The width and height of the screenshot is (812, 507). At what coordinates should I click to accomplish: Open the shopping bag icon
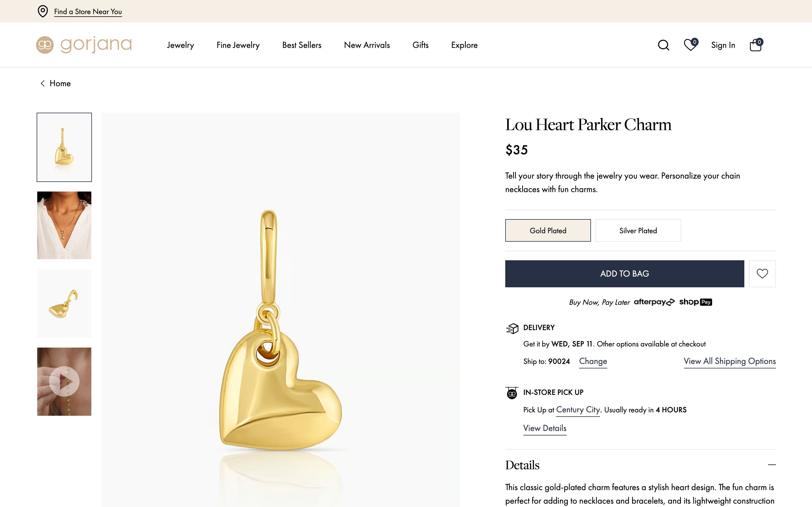click(755, 45)
